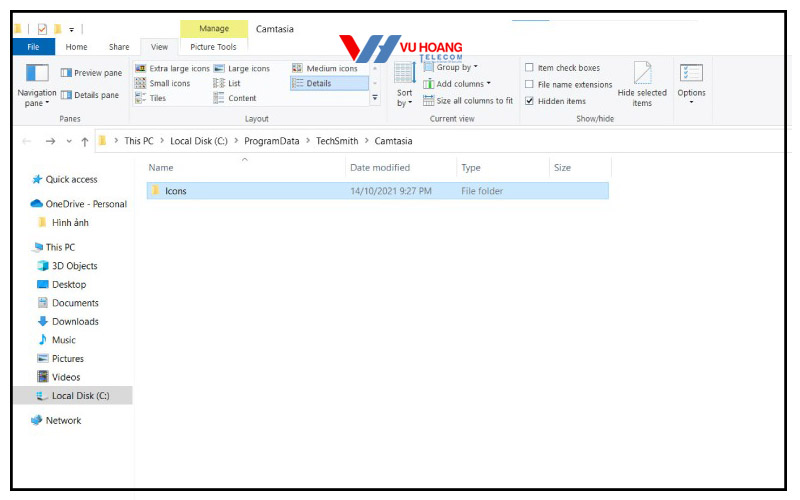
Task: Click This PC in the address bar
Action: [139, 141]
